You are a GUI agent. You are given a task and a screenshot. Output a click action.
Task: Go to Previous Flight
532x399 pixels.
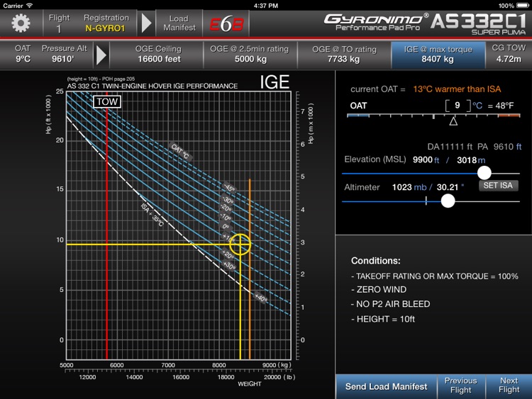[461, 386]
